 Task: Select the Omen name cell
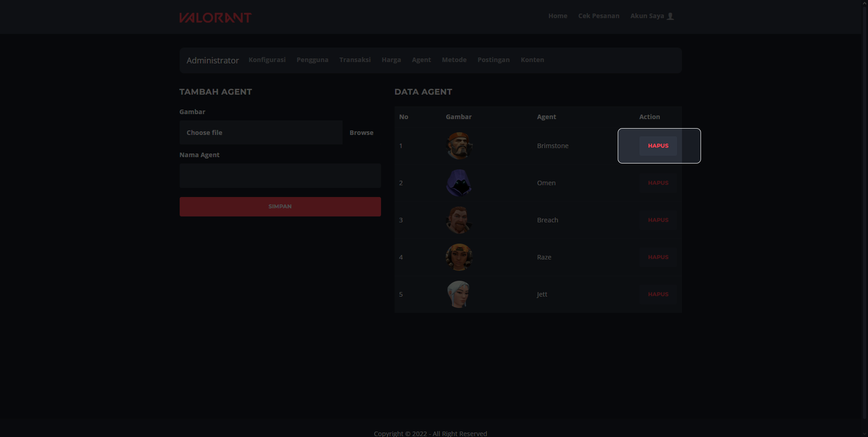pyautogui.click(x=546, y=183)
